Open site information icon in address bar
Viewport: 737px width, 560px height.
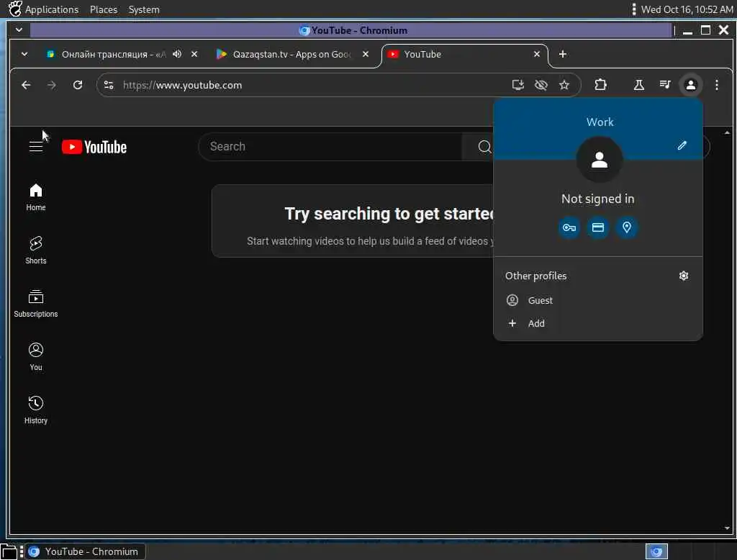(109, 85)
